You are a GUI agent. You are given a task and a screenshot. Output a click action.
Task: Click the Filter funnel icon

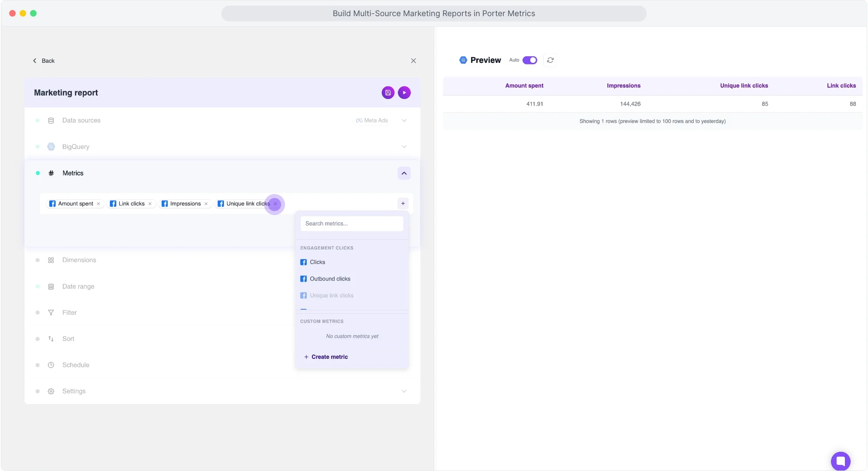click(x=51, y=312)
